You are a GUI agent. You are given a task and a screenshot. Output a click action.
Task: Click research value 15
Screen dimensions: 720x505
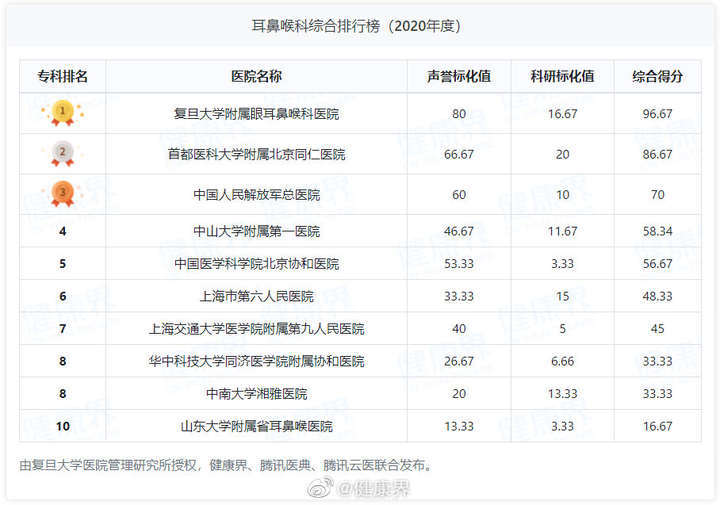click(x=562, y=296)
